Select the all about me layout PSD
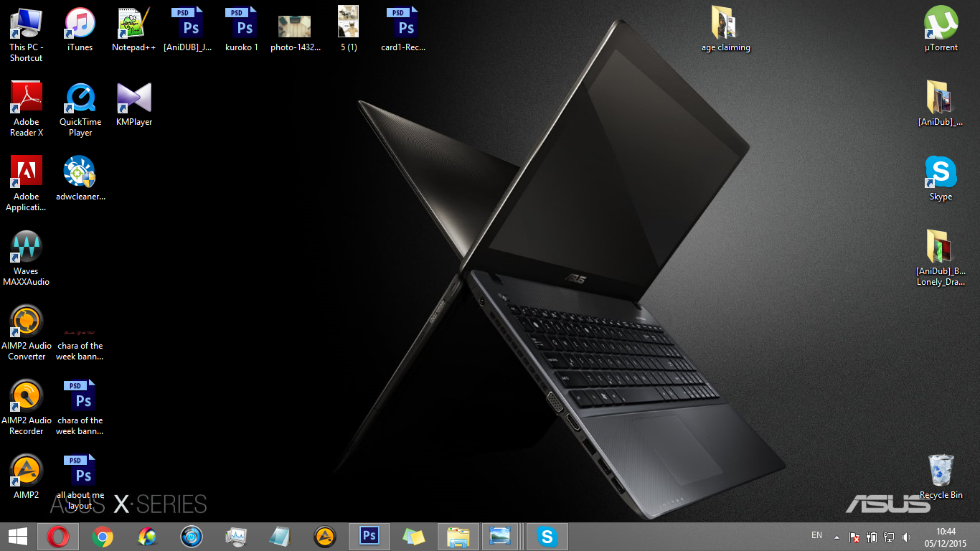980x551 pixels. (x=80, y=482)
